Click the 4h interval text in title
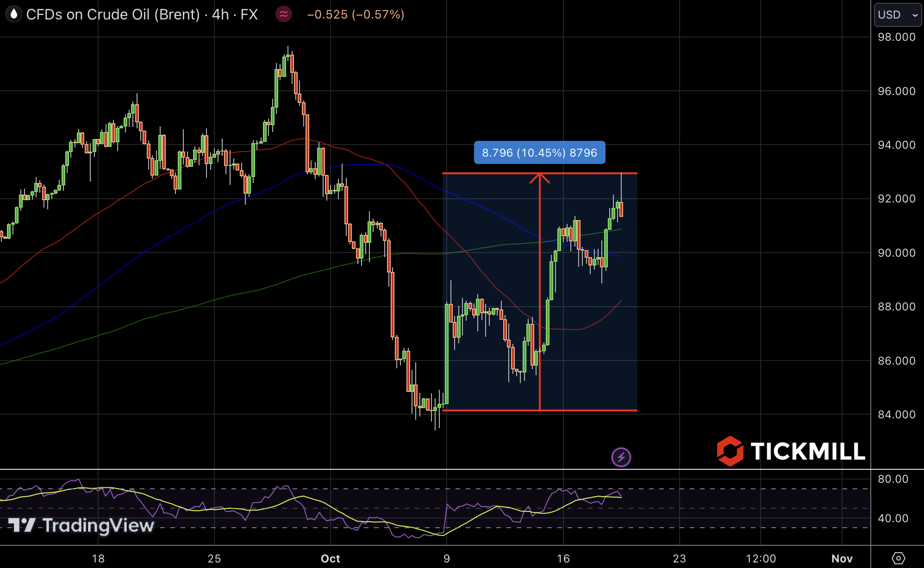Screen dimensions: 924x568 [x=220, y=14]
